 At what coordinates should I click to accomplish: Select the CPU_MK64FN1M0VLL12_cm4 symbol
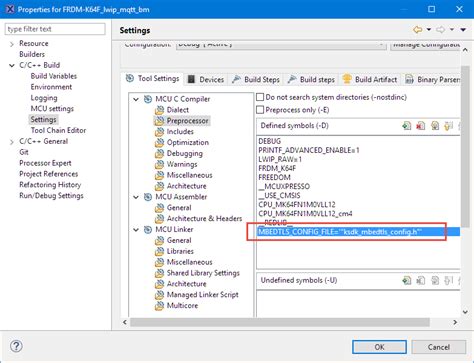pos(305,214)
